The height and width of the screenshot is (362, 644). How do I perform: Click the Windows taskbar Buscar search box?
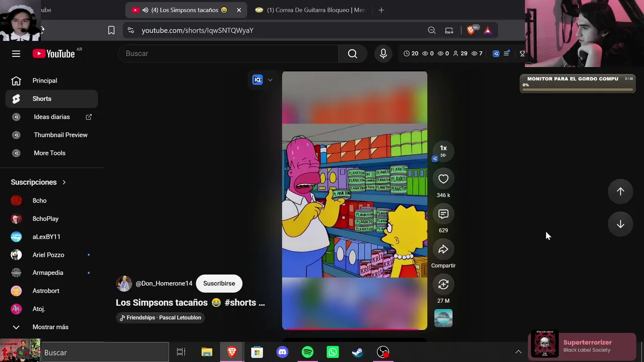click(x=105, y=352)
